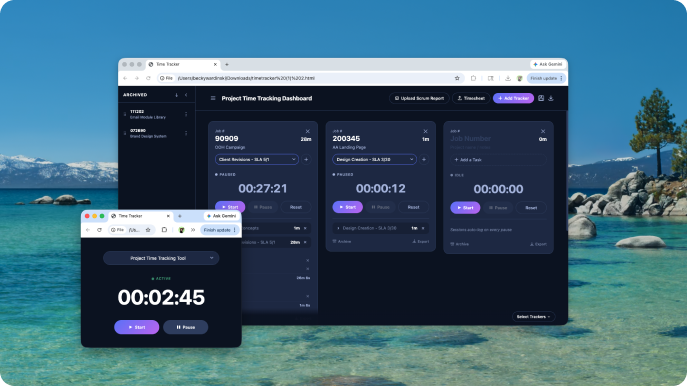The width and height of the screenshot is (687, 386).
Task: Open Finish update menu in the main window
Action: (546, 78)
